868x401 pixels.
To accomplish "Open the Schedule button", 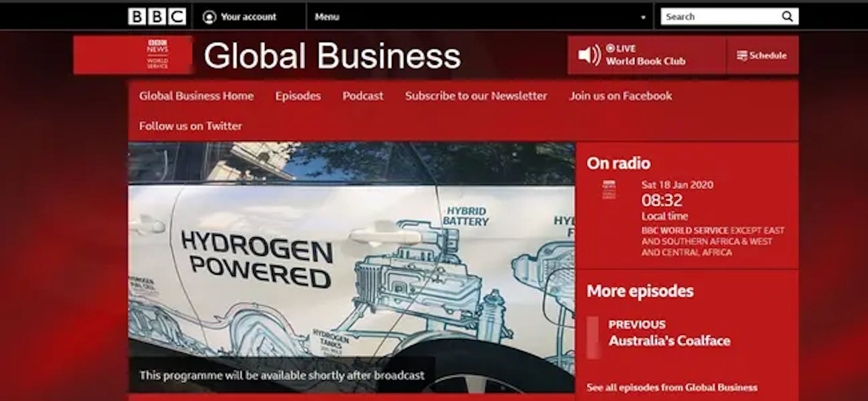I will coord(762,55).
